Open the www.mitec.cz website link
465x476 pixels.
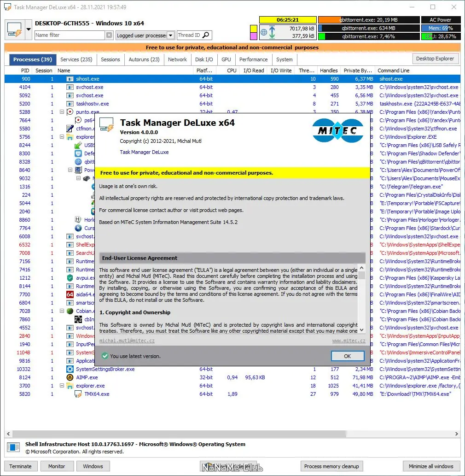click(349, 341)
